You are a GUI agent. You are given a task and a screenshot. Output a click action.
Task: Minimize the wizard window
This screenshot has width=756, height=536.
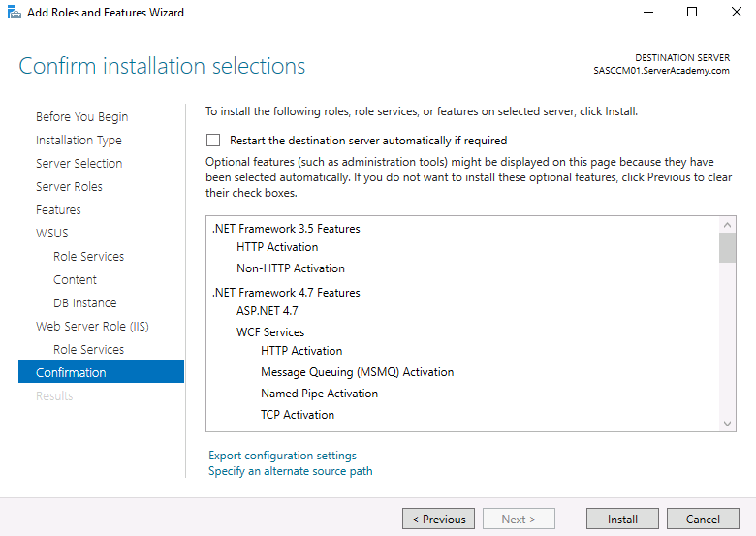coord(648,12)
